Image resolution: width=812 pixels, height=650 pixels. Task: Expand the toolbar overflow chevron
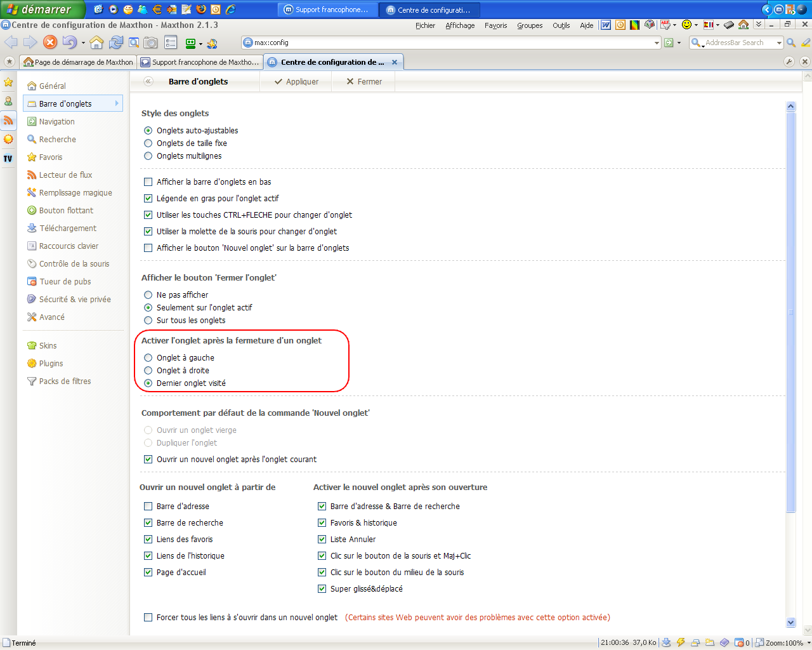pos(758,25)
